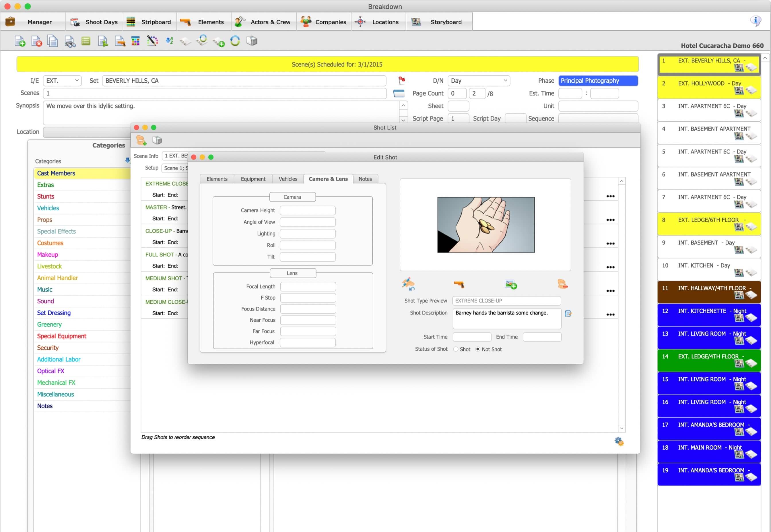
Task: Click the red flag toggle near the Set field
Action: click(x=401, y=80)
